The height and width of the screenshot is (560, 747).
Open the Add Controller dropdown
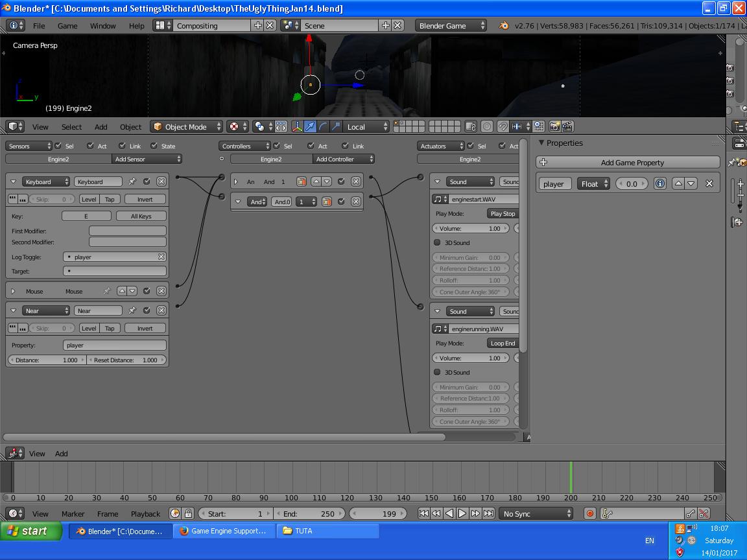[344, 159]
